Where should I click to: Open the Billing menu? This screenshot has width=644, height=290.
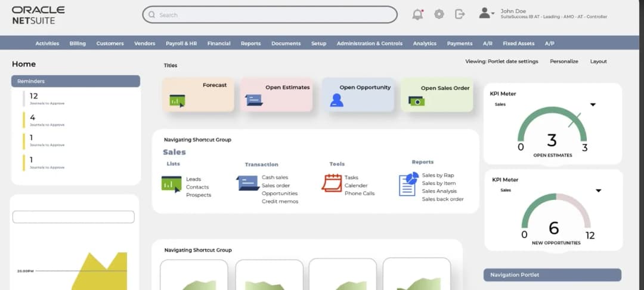(78, 43)
